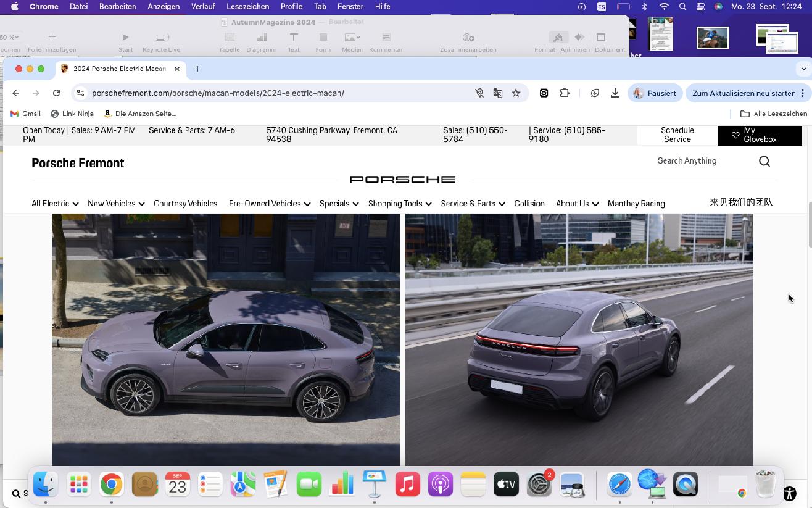Open the Bearbeiten menu

(x=117, y=7)
